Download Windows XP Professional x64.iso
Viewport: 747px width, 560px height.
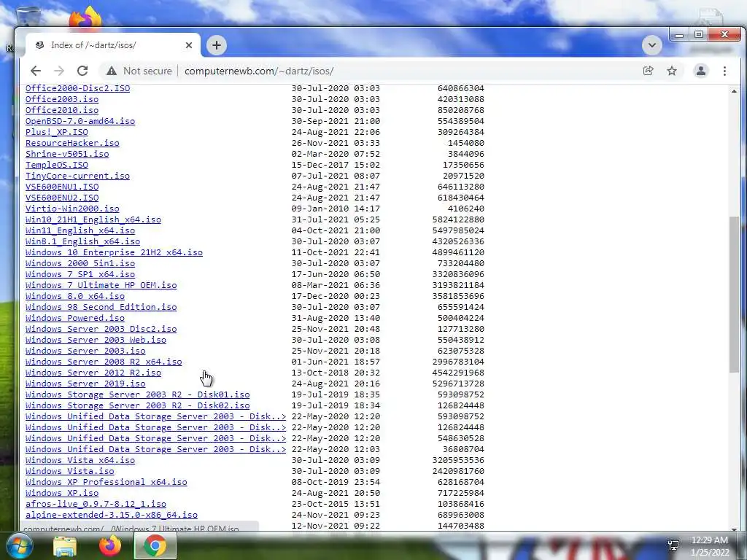107,483
